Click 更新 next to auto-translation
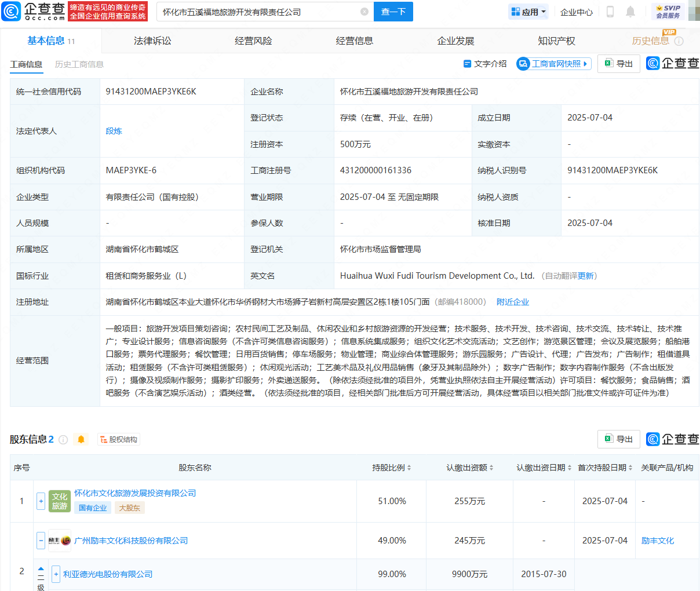The image size is (700, 591). coord(586,276)
